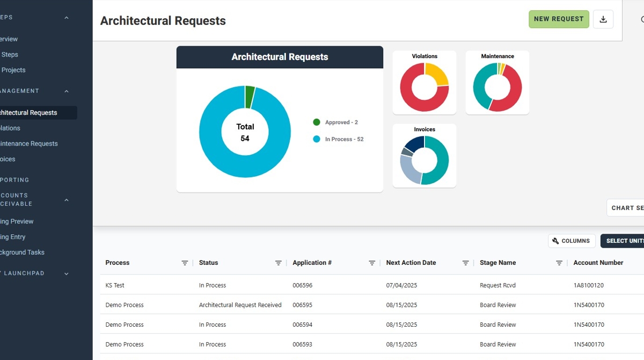Open Billing Entry in sidebar
Viewport: 644px width, 360px height.
[x=13, y=237]
